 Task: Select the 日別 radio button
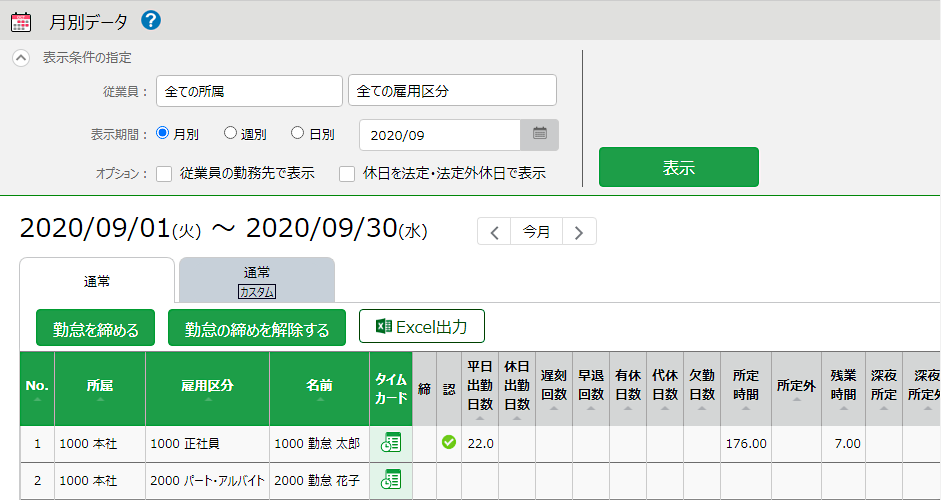[297, 133]
